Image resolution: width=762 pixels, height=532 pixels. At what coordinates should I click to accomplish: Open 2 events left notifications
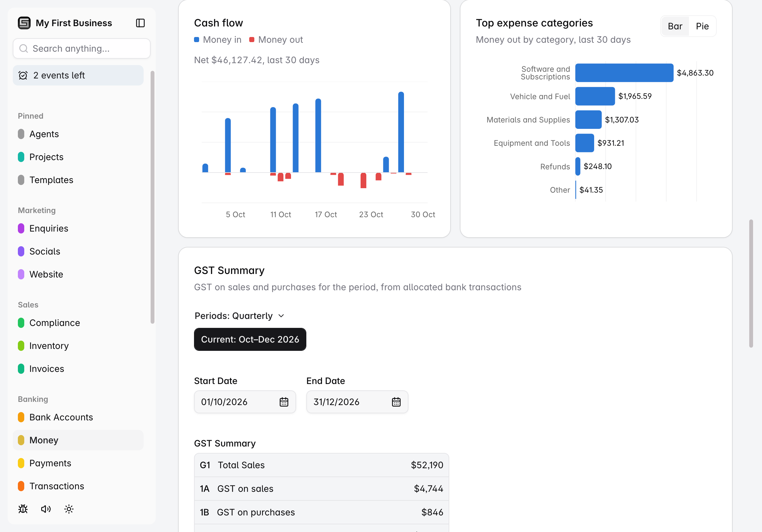point(78,75)
